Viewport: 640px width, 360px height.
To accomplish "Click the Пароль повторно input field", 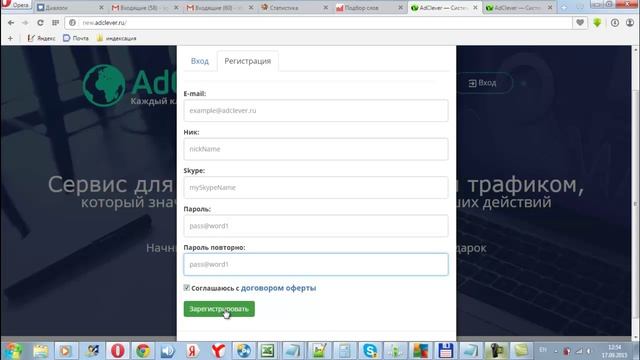I will pyautogui.click(x=316, y=264).
